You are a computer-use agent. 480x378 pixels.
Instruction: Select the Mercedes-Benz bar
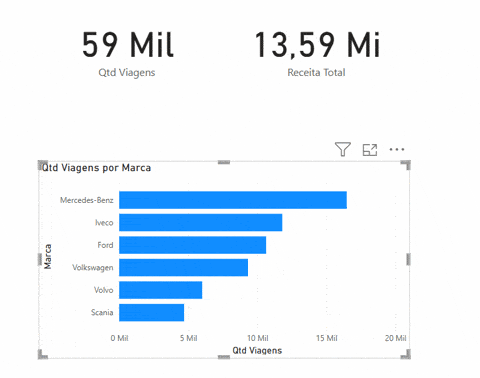pyautogui.click(x=233, y=200)
